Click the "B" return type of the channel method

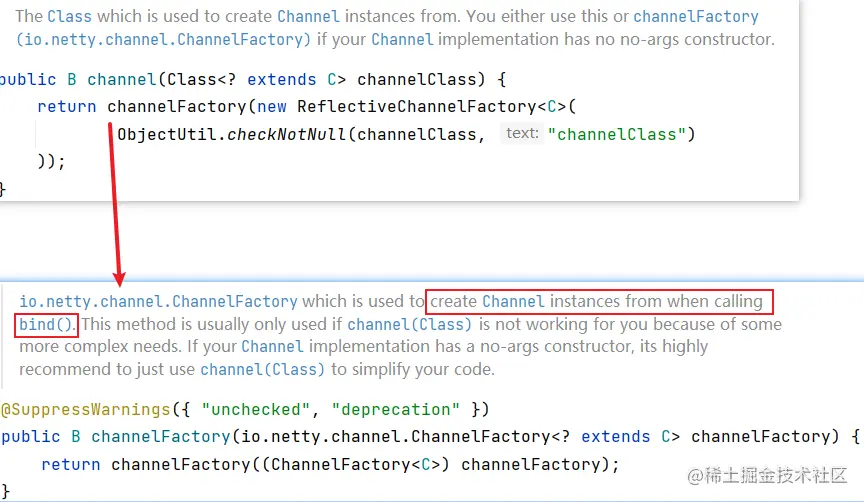[72, 79]
